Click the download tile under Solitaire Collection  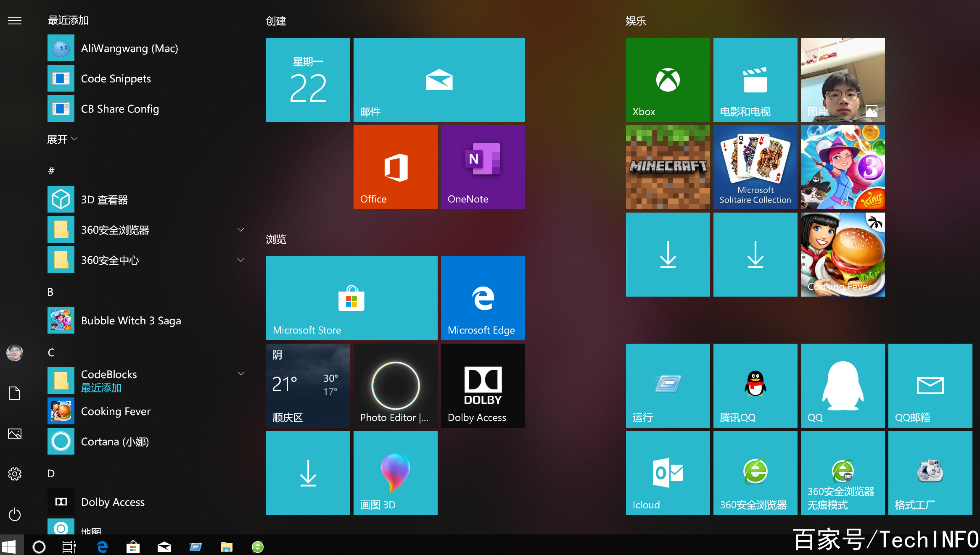click(x=755, y=255)
